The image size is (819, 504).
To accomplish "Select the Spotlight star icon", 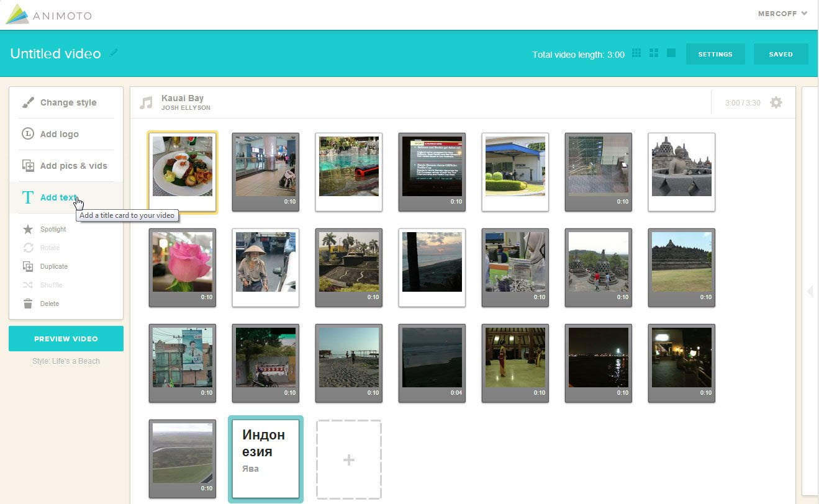I will coord(28,229).
